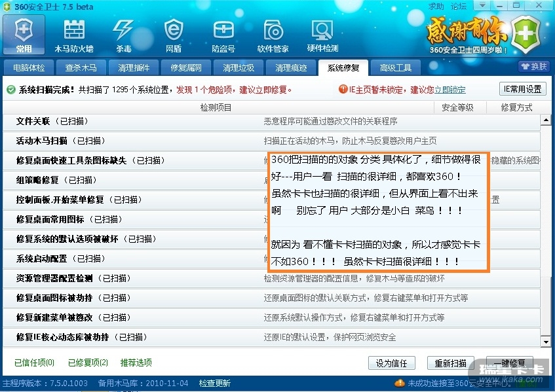
Task: Click 设为信任 button
Action: tap(391, 363)
